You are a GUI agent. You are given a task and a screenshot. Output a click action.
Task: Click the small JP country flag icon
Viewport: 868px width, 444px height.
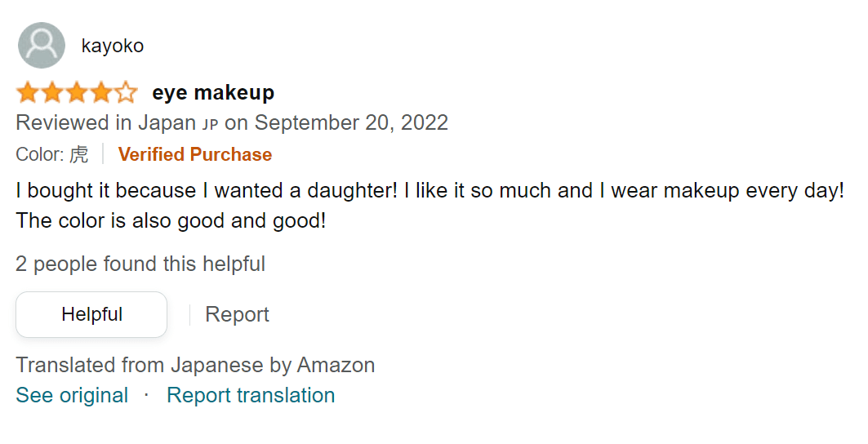click(210, 125)
